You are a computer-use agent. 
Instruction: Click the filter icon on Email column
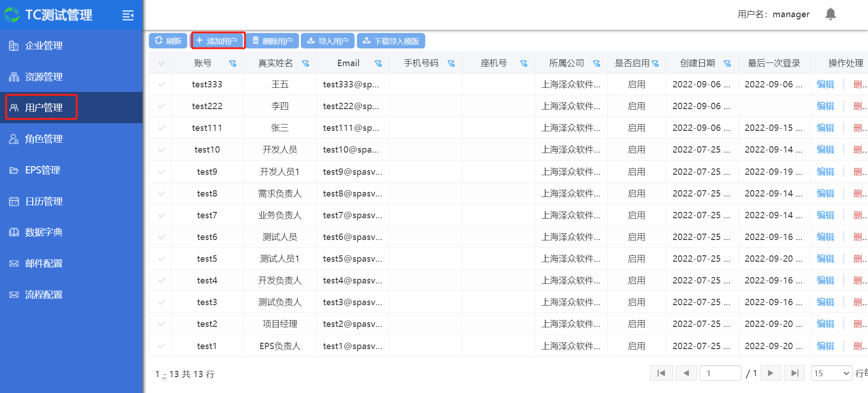pos(378,64)
